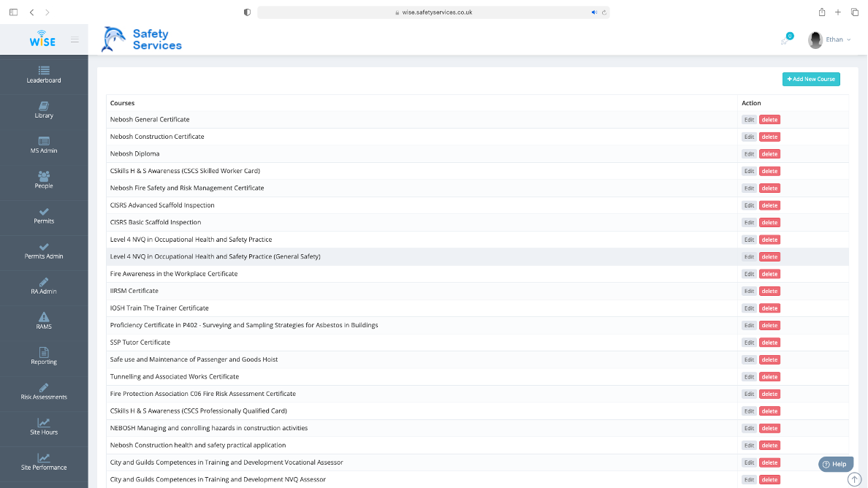Image resolution: width=868 pixels, height=488 pixels.
Task: Open the Reporting document icon
Action: (44, 352)
